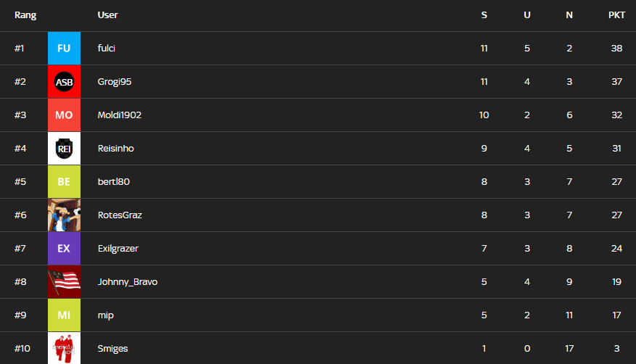Select Moldi1902's red MO avatar
This screenshot has height=364, width=636.
click(x=64, y=115)
